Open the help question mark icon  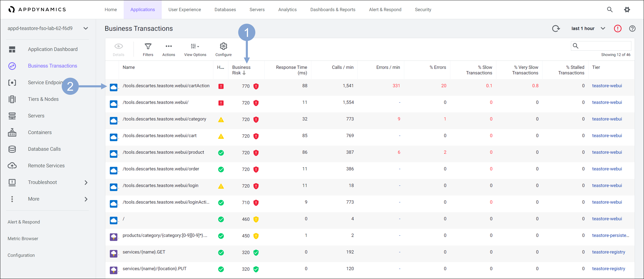click(x=632, y=29)
